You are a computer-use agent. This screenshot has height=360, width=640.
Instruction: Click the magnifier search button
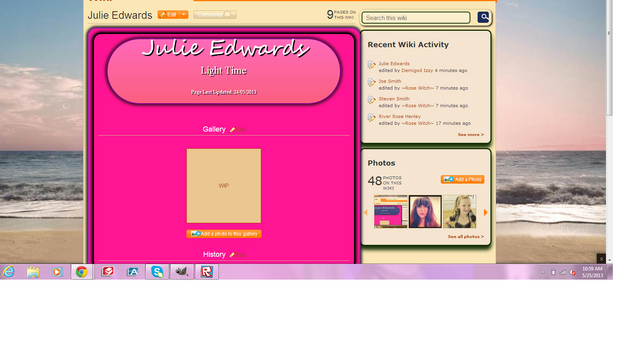coord(483,17)
